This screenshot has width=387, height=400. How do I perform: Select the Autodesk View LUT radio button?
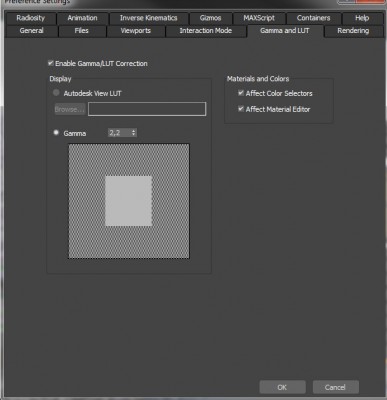(56, 93)
